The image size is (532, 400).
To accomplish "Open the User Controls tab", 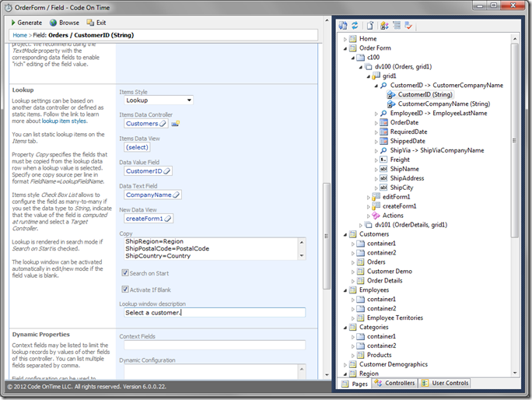I will click(x=444, y=384).
